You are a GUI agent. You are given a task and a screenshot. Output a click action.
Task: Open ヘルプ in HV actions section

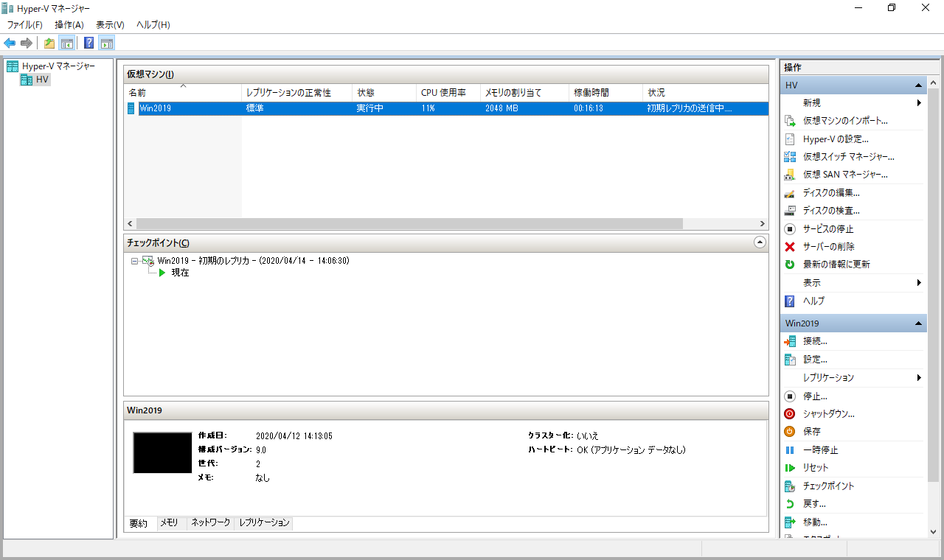point(813,301)
